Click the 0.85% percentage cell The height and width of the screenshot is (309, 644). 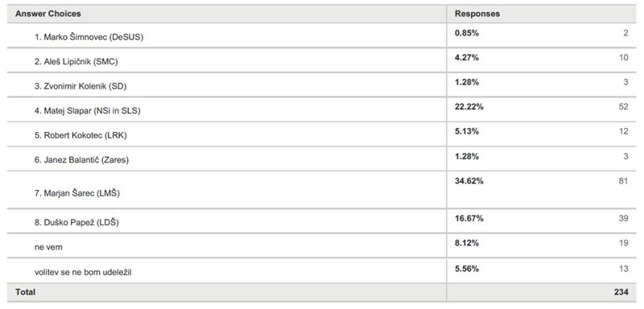pyautogui.click(x=467, y=33)
